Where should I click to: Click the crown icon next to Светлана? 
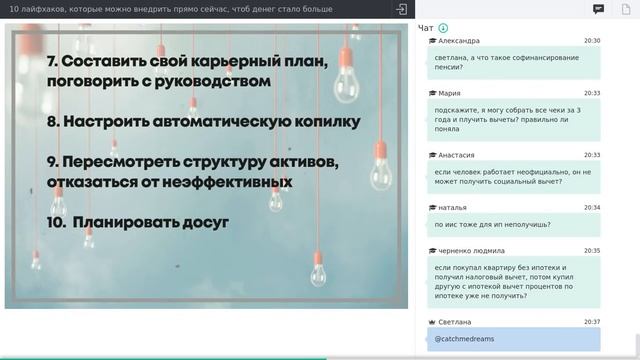(x=432, y=322)
